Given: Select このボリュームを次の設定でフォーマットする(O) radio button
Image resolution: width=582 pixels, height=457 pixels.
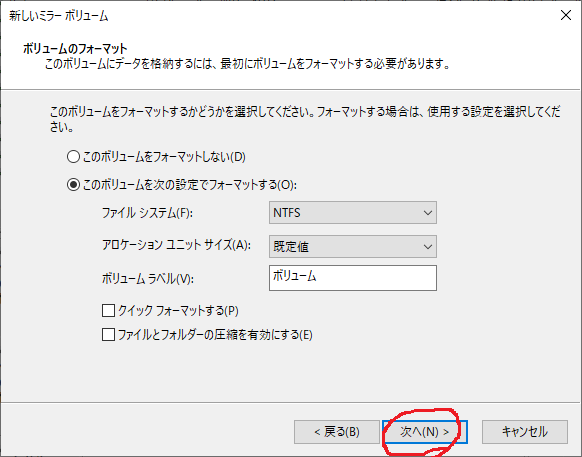Looking at the screenshot, I should (x=73, y=185).
